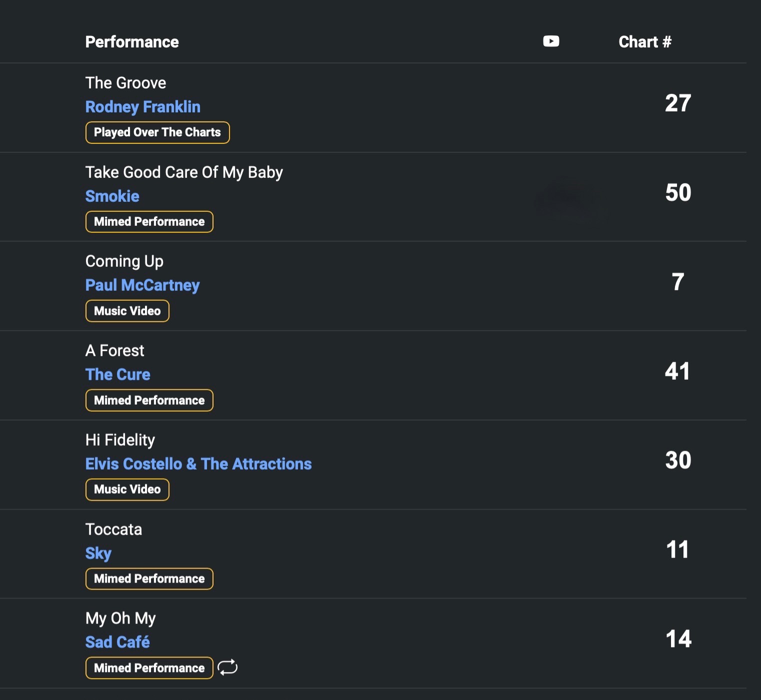
Task: Open Elvis Costello & The Attractions link
Action: (x=198, y=464)
